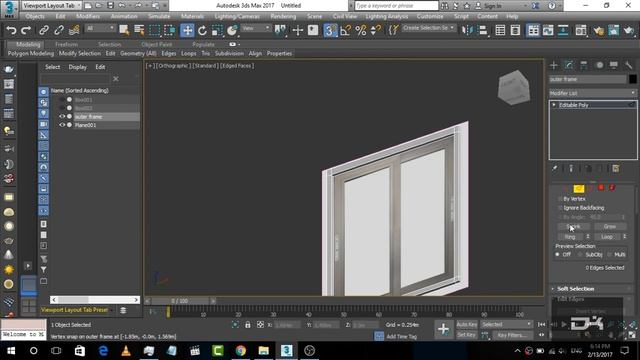Toggle visibility eye of outer frame
Viewport: 640px width, 360px height.
62,117
